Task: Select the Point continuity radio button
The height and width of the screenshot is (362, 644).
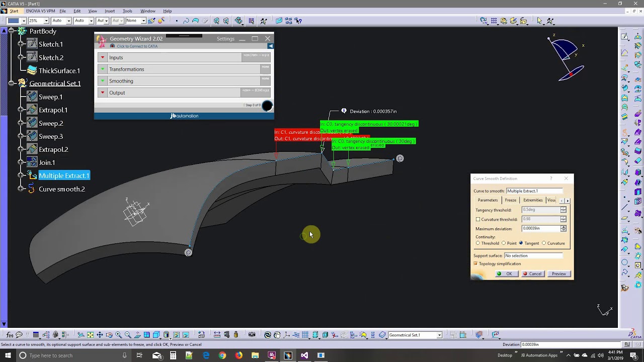Action: 504,243
